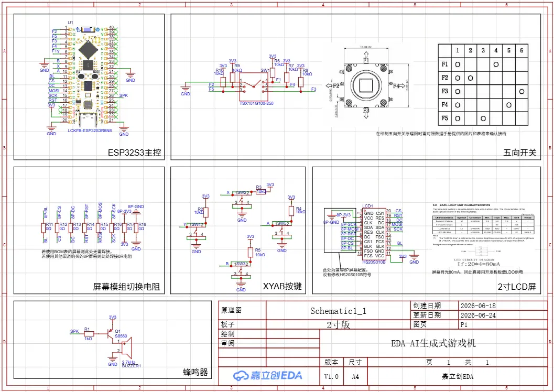Select resistor R7 near the F4 net
Image resolution: width=554 pixels, height=392 pixels.
287,78
